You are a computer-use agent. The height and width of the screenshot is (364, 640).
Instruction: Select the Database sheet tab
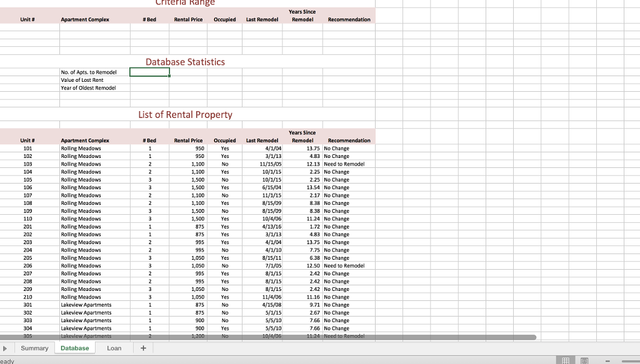point(74,348)
